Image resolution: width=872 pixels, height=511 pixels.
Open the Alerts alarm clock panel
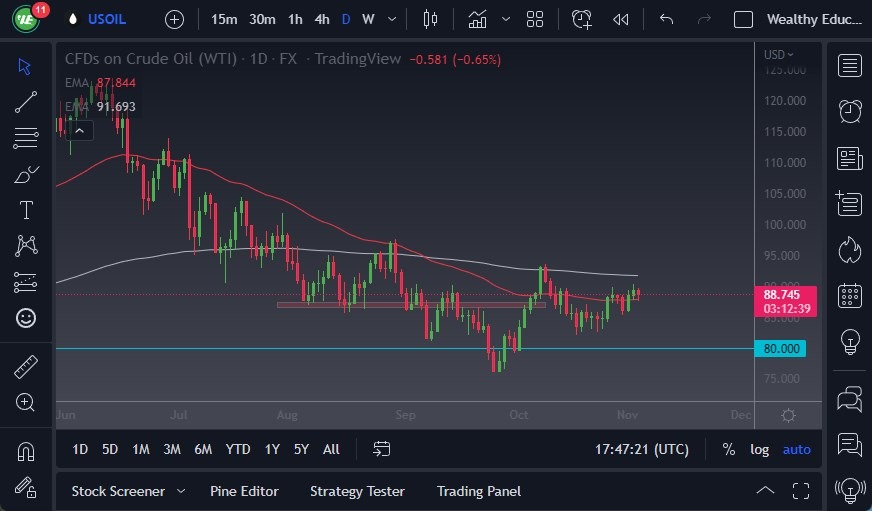coord(850,111)
